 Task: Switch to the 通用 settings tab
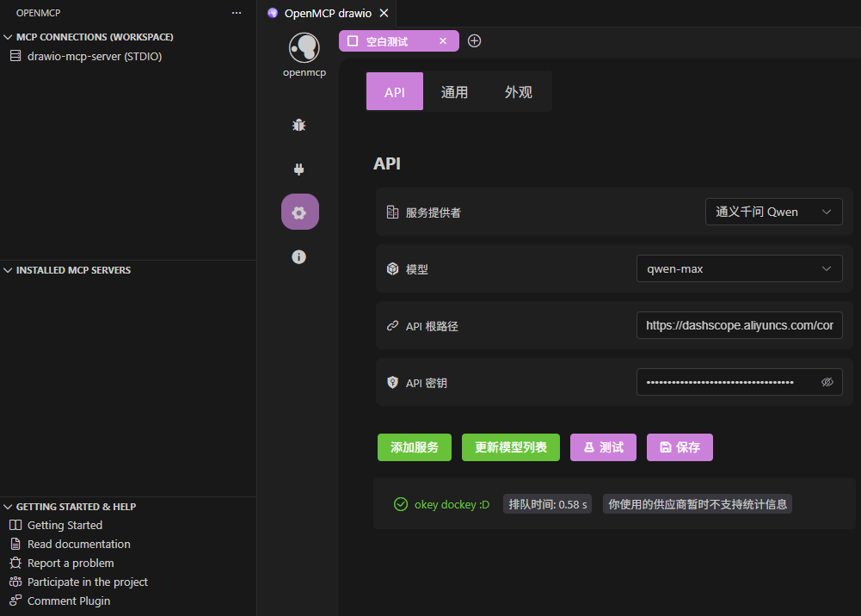pyautogui.click(x=455, y=92)
